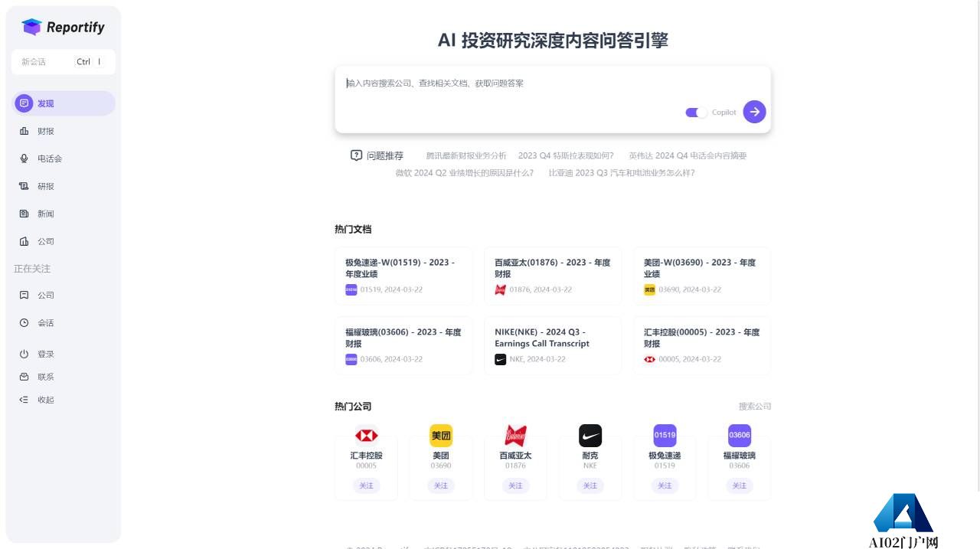Viewport: 980px width, 549px height.
Task: Open document 汇丰控股(00005) 2023 年度财报
Action: tap(702, 345)
